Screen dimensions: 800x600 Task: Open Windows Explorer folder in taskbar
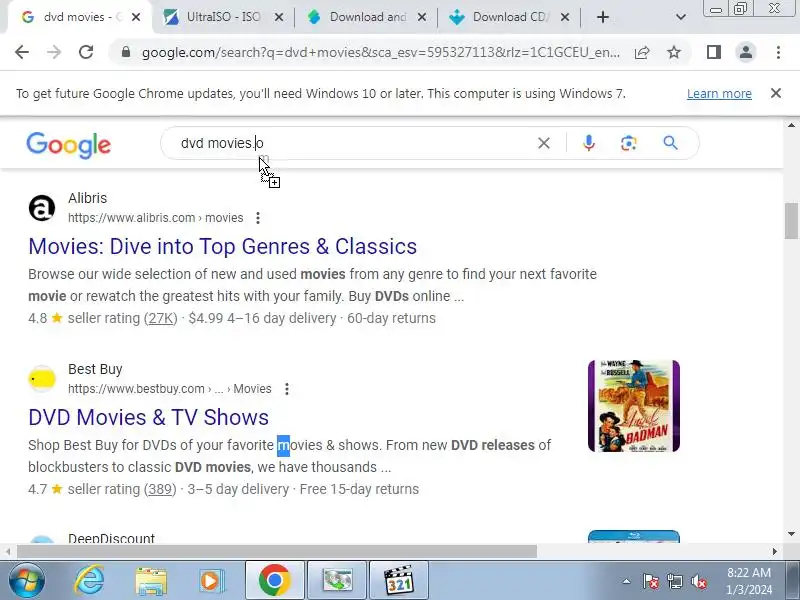(x=151, y=581)
